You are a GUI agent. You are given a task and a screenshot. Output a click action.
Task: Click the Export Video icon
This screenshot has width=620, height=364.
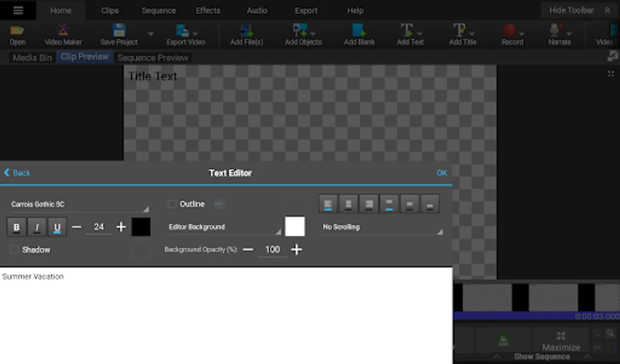(x=182, y=30)
